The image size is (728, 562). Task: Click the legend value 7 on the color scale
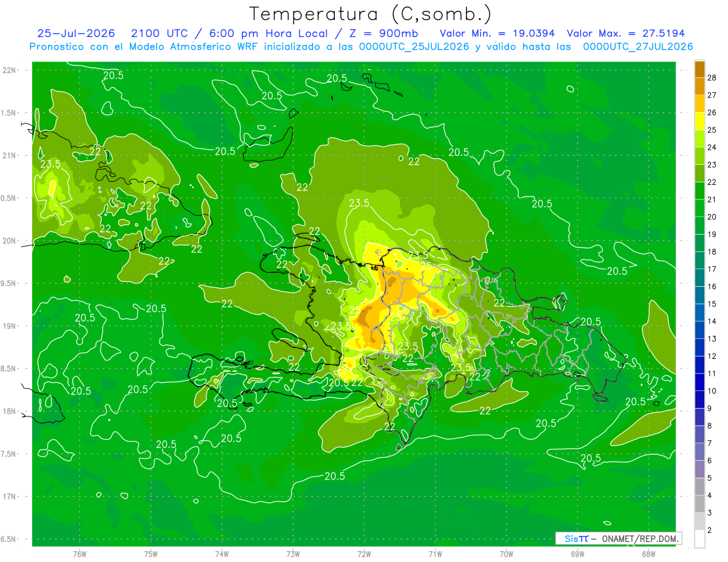tap(710, 444)
